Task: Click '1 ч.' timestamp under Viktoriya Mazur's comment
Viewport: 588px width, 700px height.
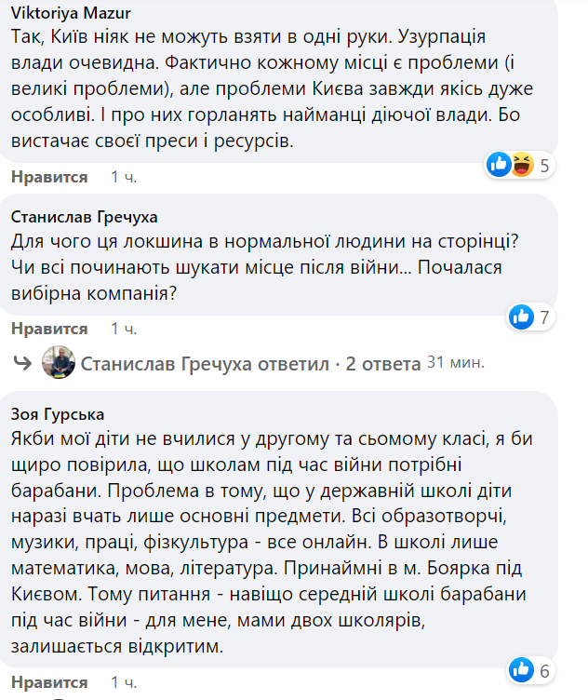Action: point(123,176)
